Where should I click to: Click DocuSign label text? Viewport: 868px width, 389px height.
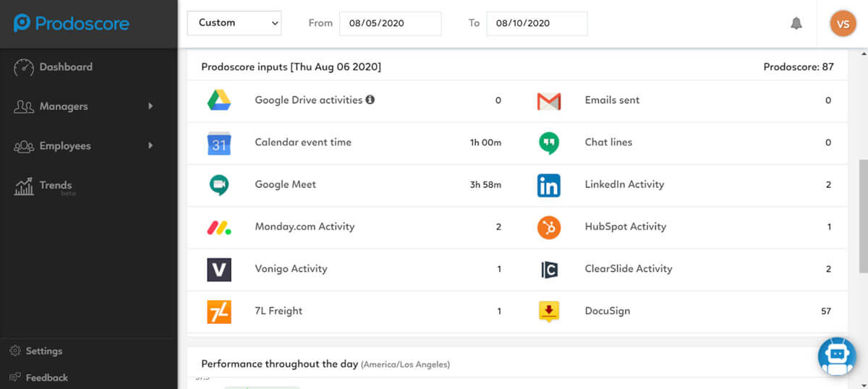(x=607, y=311)
